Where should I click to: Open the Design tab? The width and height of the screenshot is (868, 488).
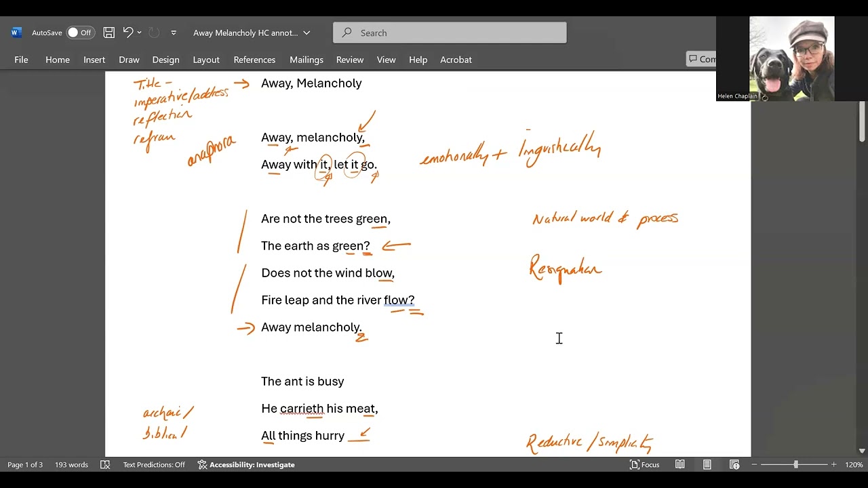click(x=165, y=60)
